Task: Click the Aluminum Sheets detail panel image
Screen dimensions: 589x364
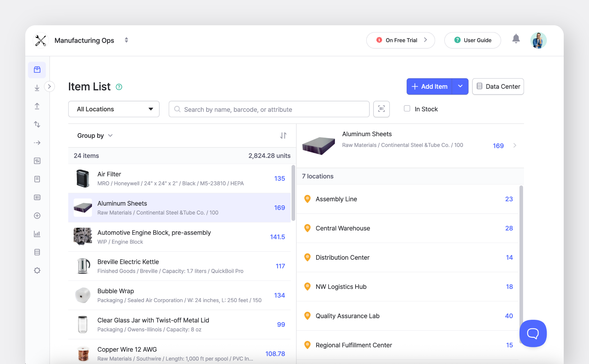Action: point(319,145)
